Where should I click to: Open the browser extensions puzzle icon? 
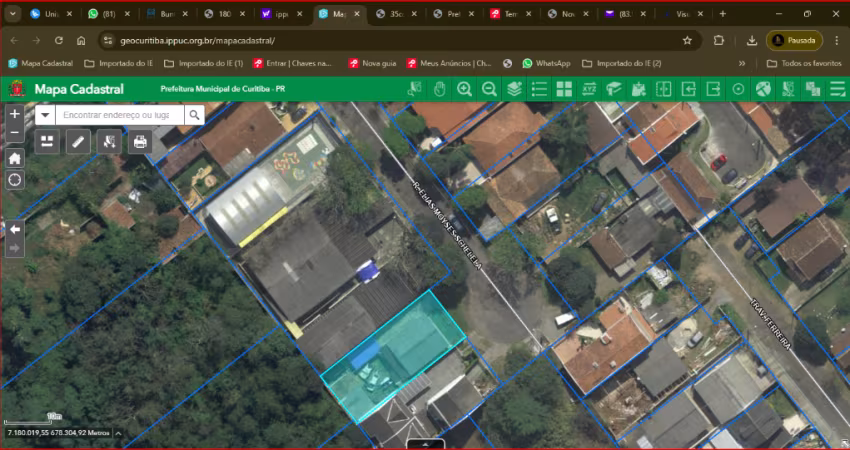[719, 41]
